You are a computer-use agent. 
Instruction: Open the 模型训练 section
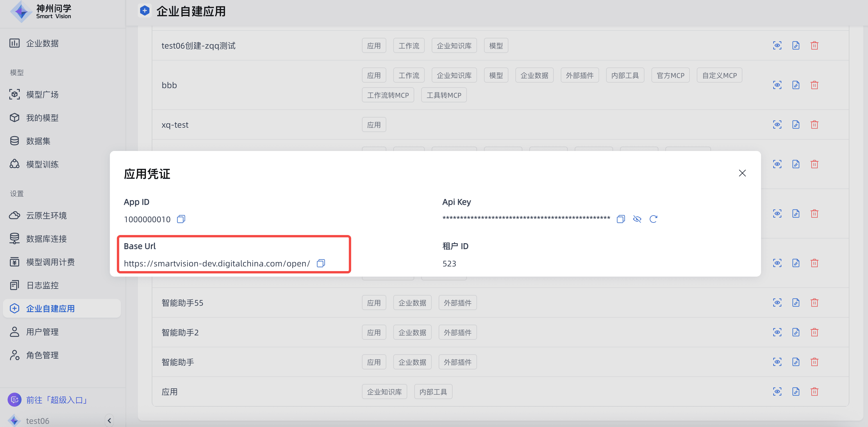click(x=42, y=164)
